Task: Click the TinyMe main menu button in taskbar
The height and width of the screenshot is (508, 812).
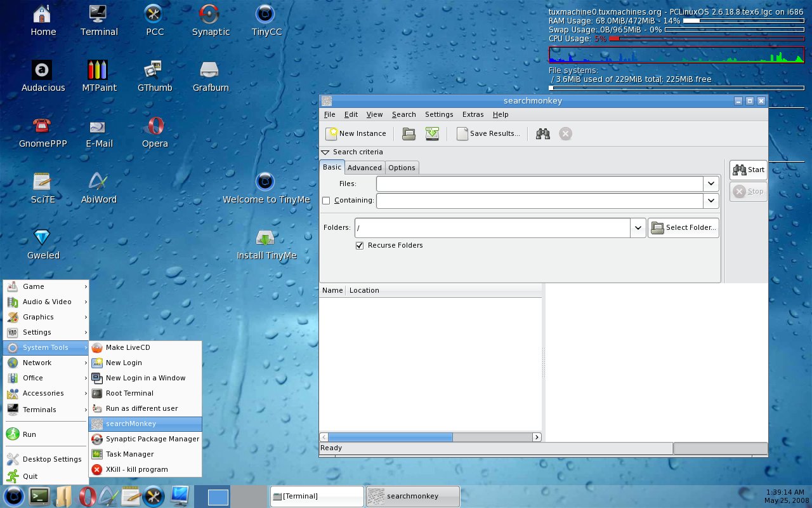Action: [x=13, y=495]
